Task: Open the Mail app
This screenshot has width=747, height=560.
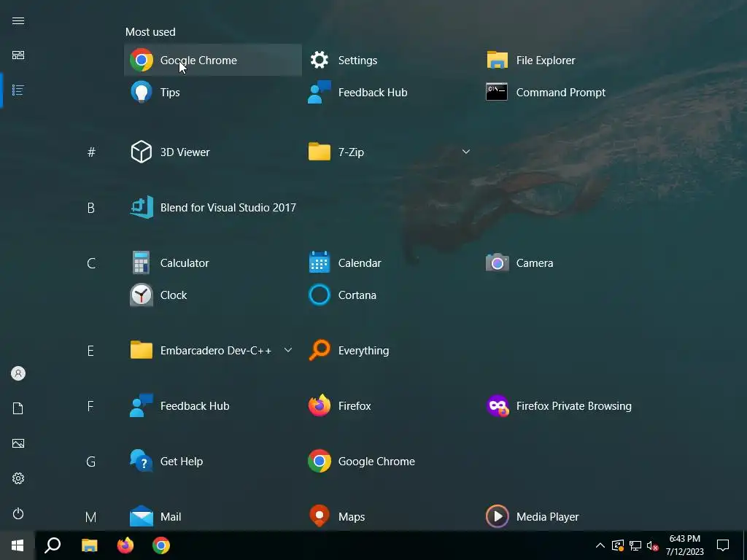Action: (x=213, y=517)
